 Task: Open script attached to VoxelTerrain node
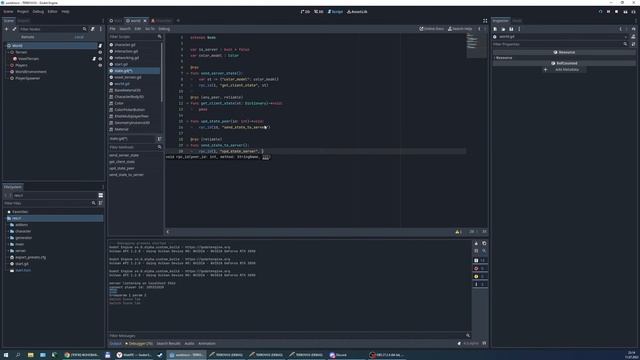tap(94, 59)
